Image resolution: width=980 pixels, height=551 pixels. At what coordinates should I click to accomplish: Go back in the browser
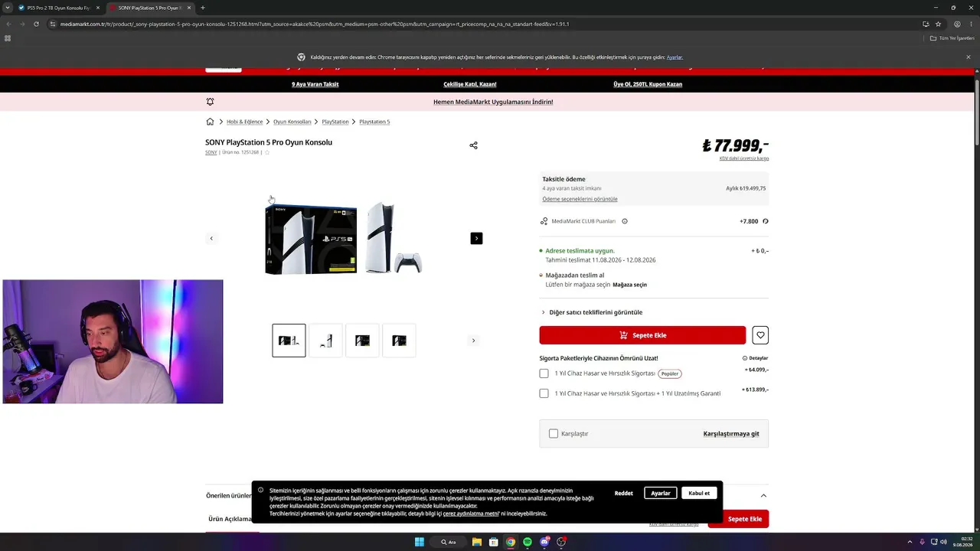pyautogui.click(x=8, y=24)
